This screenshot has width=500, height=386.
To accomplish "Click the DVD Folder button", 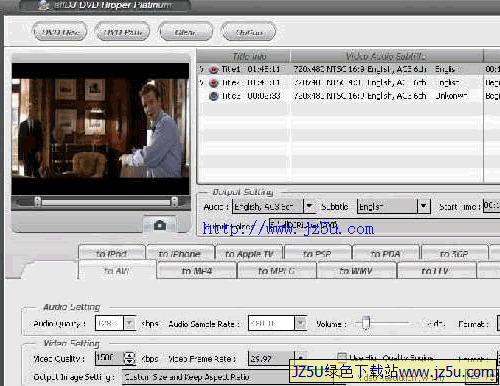I will pyautogui.click(x=123, y=32).
